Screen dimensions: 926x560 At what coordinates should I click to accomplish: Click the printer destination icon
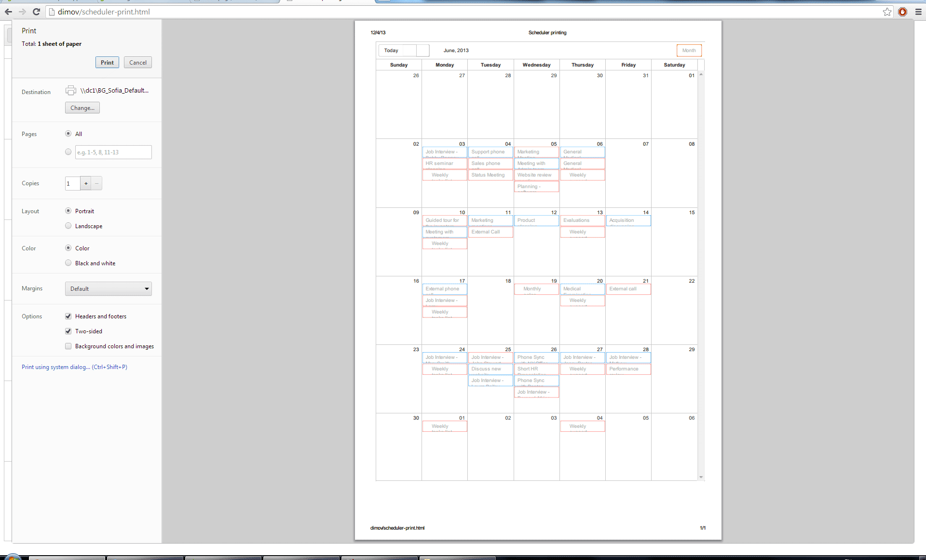71,90
